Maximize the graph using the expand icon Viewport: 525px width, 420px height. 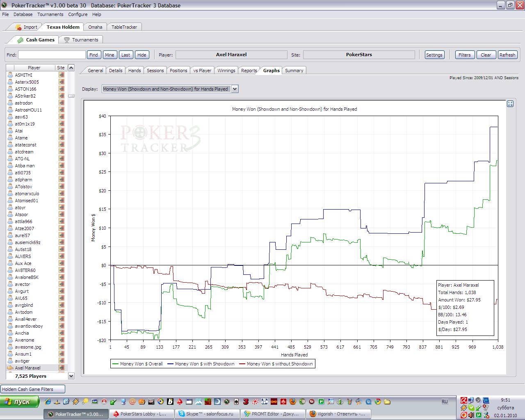tap(510, 104)
